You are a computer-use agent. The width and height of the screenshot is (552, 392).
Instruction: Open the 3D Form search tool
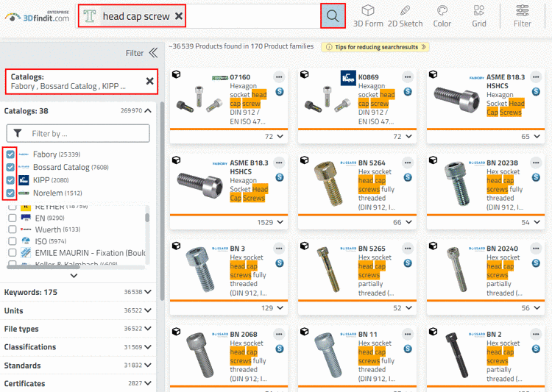[368, 15]
